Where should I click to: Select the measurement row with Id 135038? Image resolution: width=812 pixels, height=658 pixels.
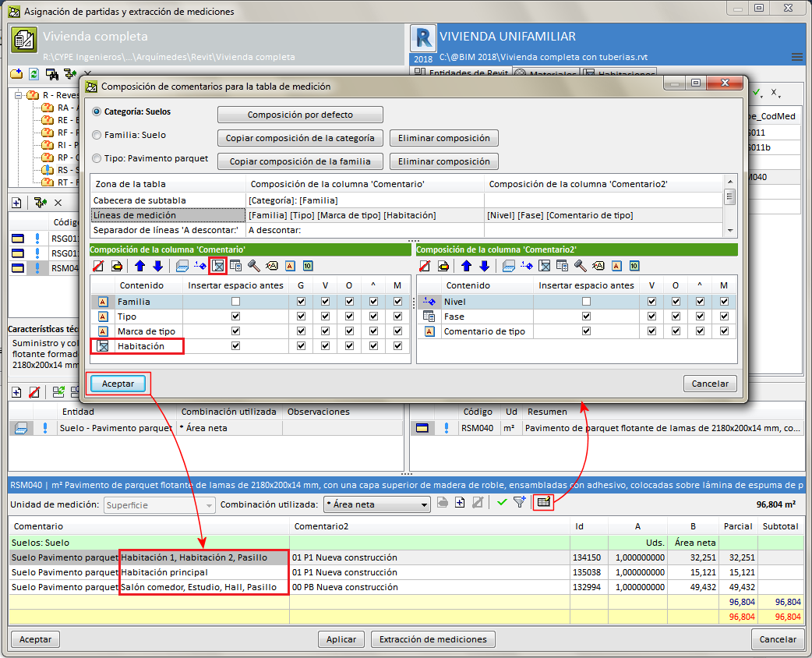point(406,572)
